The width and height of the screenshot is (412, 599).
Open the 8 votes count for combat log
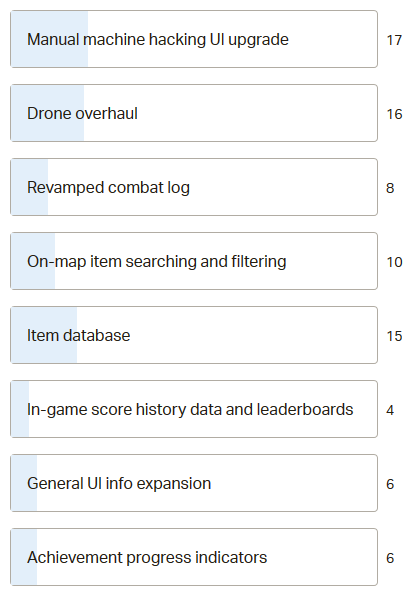tap(390, 188)
